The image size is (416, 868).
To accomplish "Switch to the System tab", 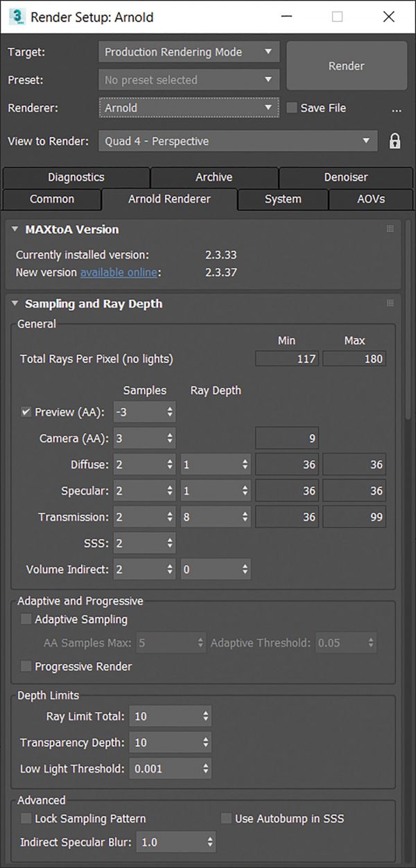I will (283, 199).
